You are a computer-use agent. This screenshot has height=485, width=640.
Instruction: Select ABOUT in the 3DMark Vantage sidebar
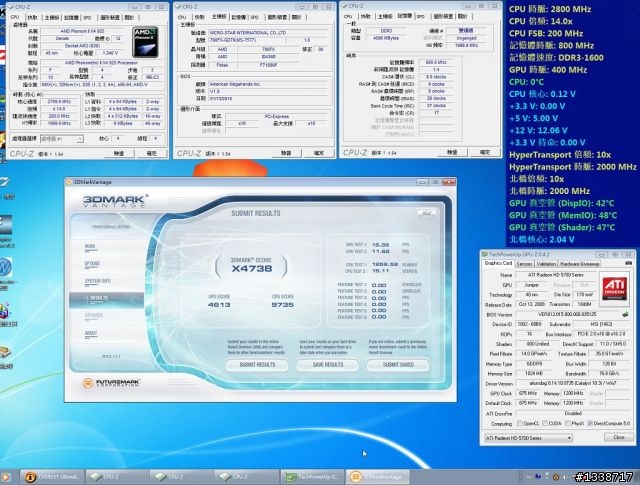[91, 333]
